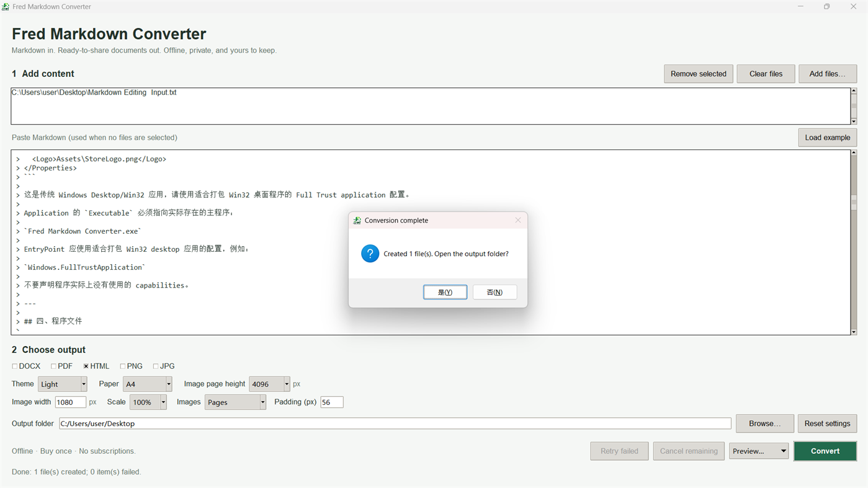Confirm with the 是(Y) button
The height and width of the screenshot is (488, 868).
coord(445,292)
